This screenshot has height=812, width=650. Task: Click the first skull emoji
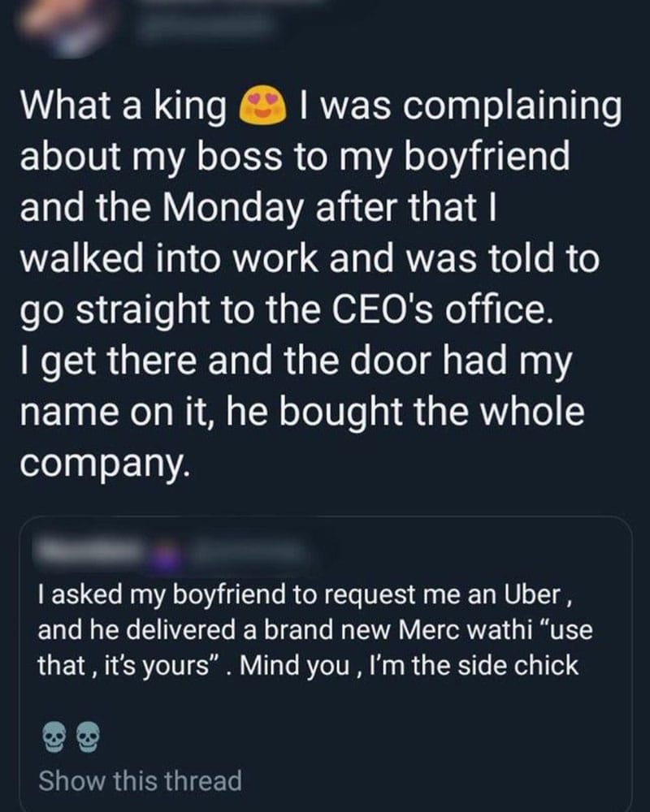[54, 737]
